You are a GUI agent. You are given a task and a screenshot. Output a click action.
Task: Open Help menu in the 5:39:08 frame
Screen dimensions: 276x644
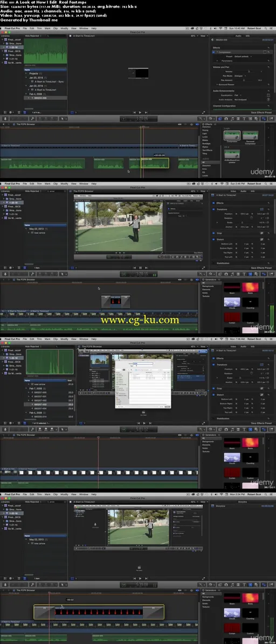[94, 494]
